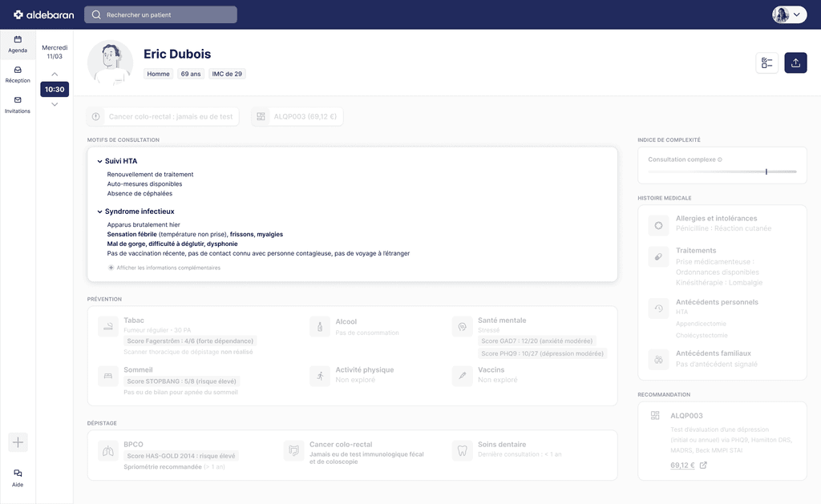Open the Agenda section in sidebar
Viewport: 821px width, 504px height.
[17, 46]
